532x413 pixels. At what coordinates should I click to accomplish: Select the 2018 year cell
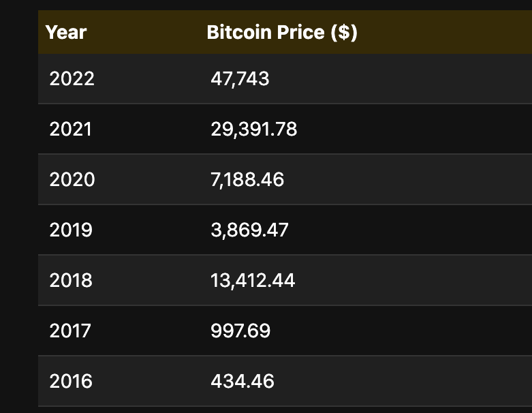pos(71,280)
